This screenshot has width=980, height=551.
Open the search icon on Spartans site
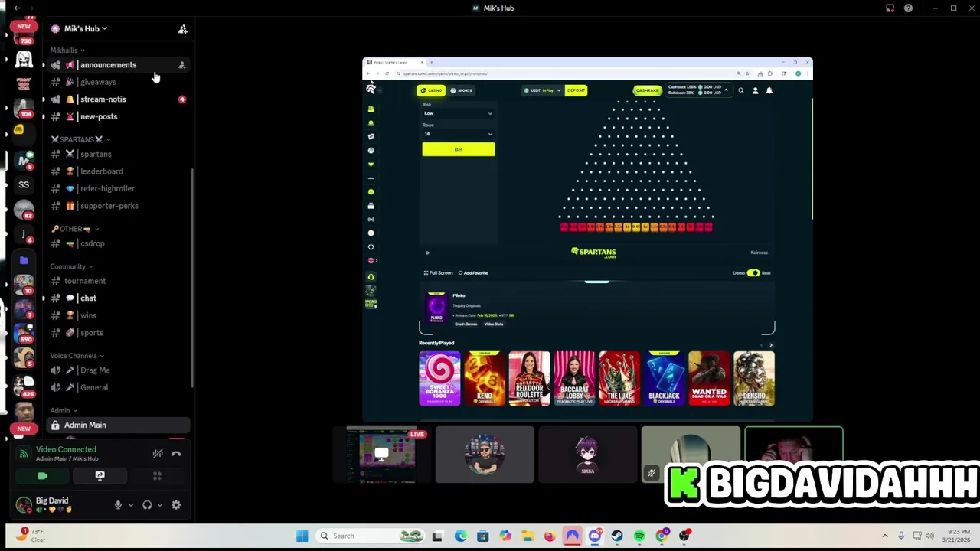pos(740,91)
